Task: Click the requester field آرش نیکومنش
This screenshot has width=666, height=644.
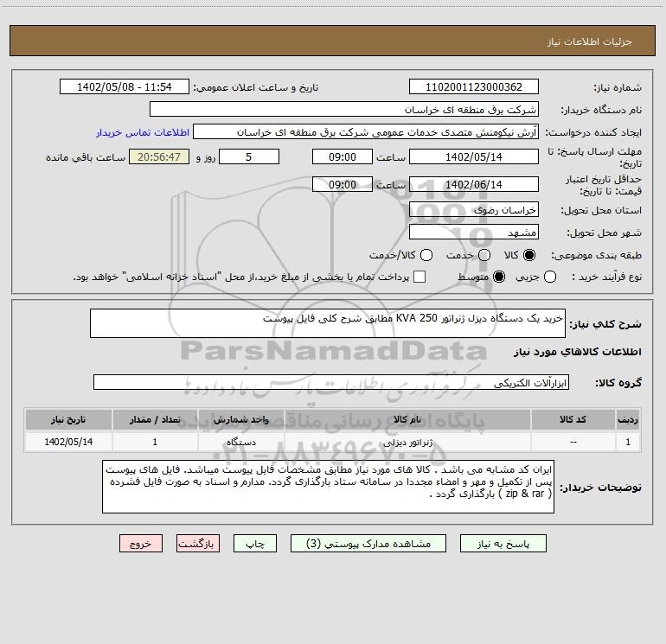Action: click(x=366, y=131)
